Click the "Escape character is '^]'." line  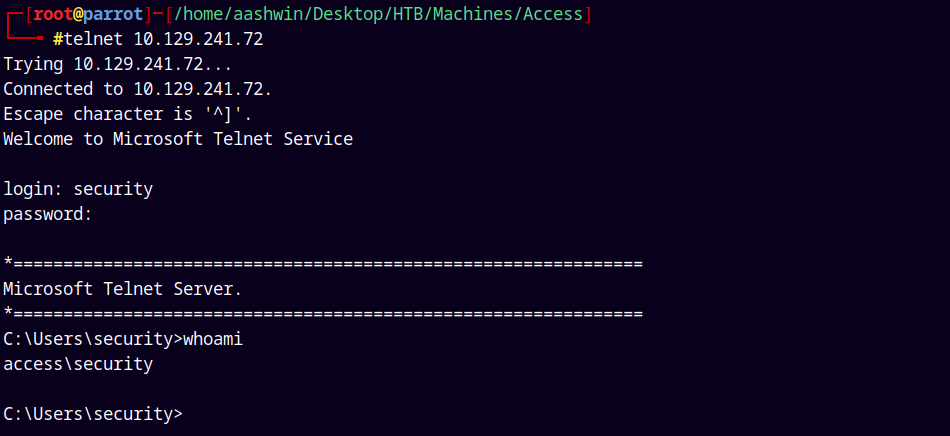coord(127,114)
